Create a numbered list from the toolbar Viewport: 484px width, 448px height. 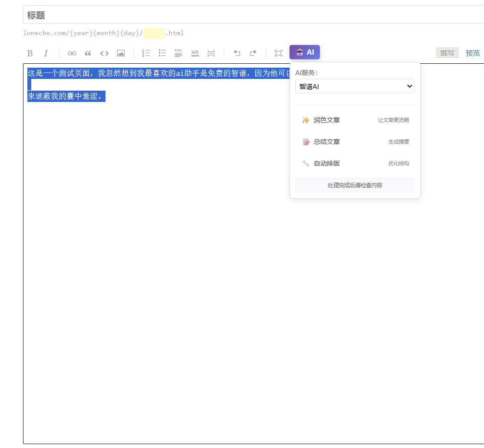point(146,53)
